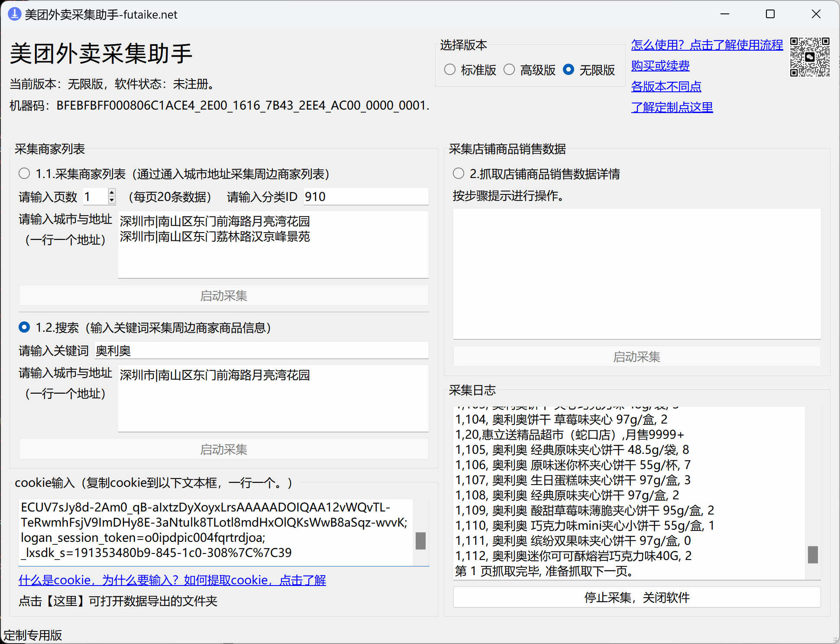Image resolution: width=840 pixels, height=644 pixels.
Task: Open the 各版本不同点 link
Action: 666,87
